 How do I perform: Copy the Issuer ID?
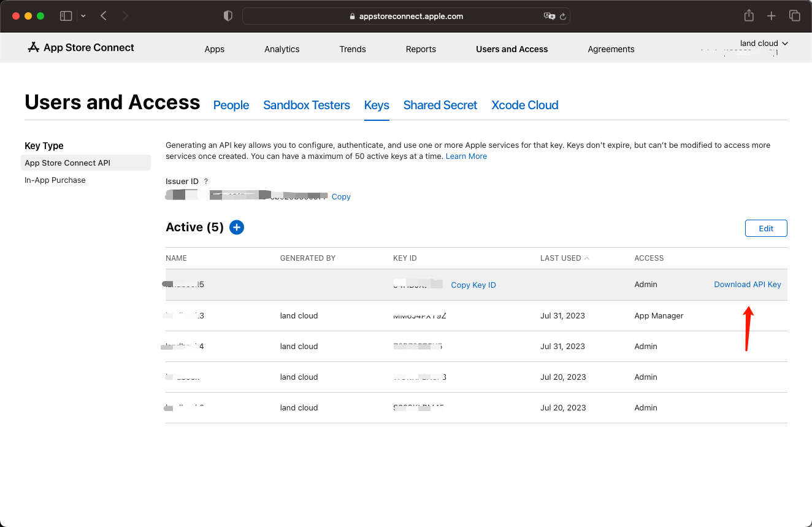341,197
